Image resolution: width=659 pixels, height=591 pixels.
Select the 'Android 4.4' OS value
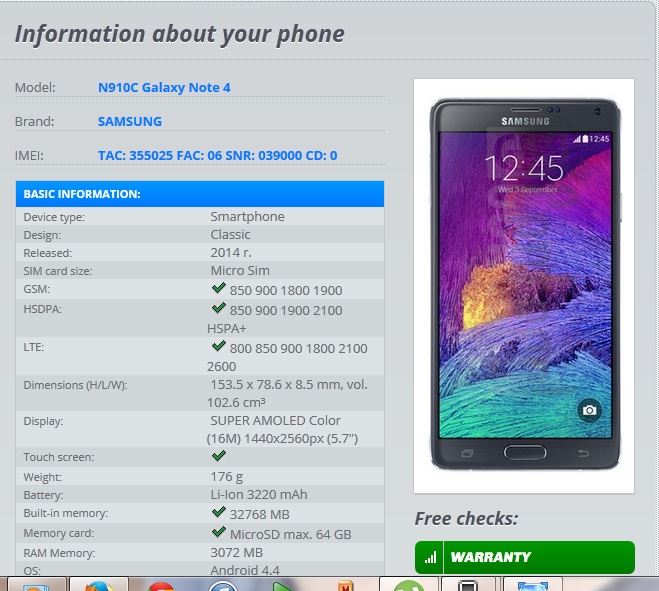pyautogui.click(x=245, y=570)
